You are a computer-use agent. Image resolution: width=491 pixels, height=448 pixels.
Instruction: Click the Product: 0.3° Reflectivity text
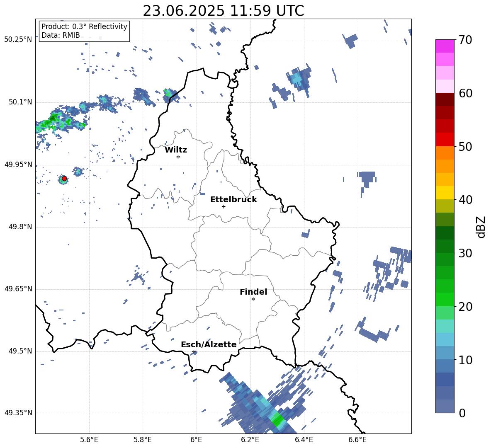84,27
